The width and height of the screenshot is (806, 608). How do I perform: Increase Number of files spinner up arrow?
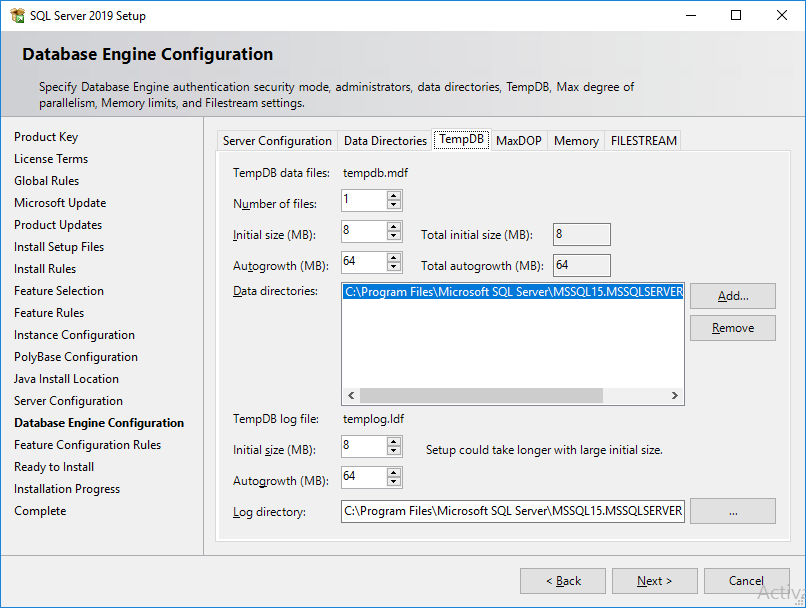point(394,196)
